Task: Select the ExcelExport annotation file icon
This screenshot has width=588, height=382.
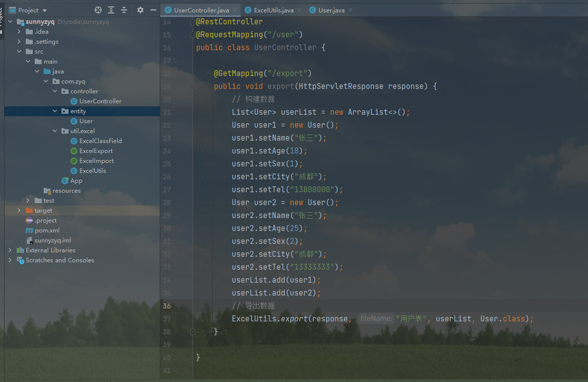Action: pos(74,151)
